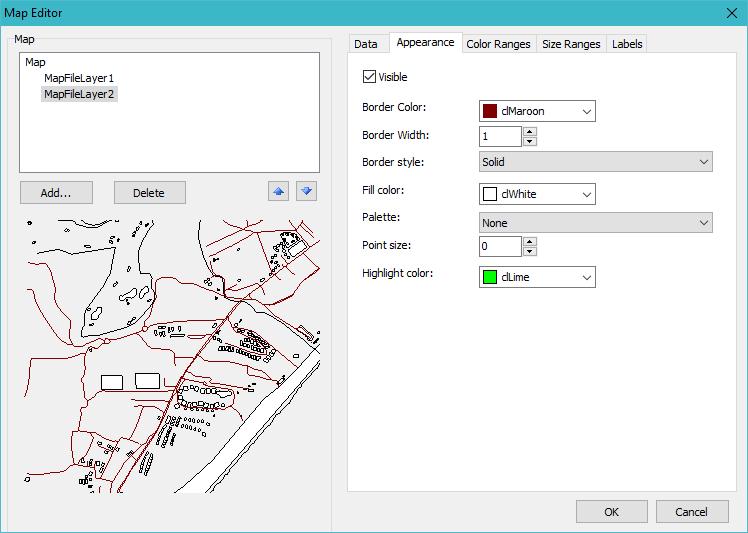Click the Add... button
The height and width of the screenshot is (533, 748).
[x=53, y=193]
